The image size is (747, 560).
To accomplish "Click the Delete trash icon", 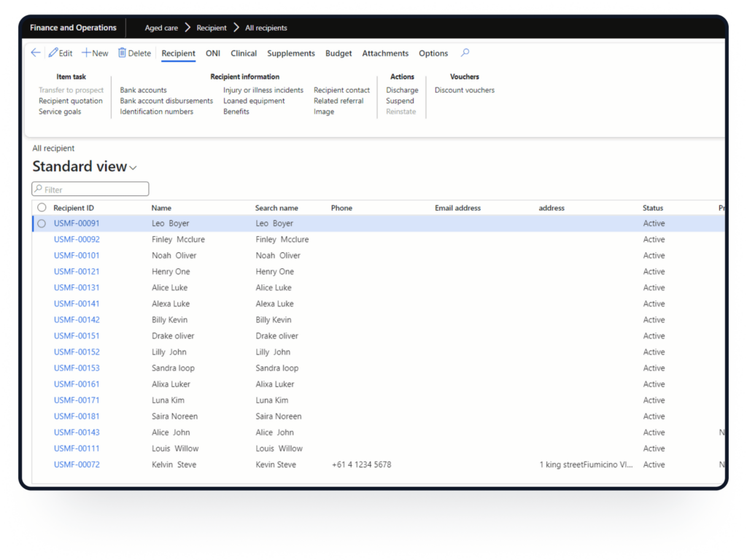I will [x=122, y=52].
